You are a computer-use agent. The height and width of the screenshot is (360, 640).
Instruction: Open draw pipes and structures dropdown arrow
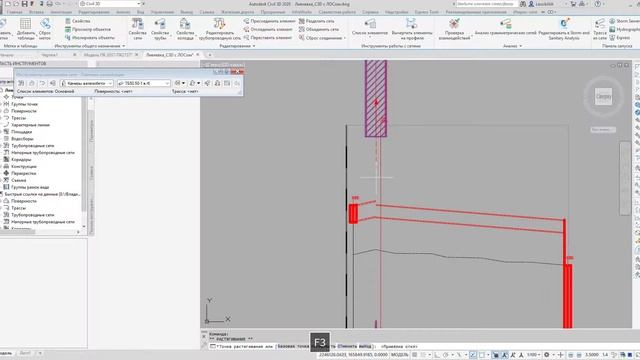pos(183,83)
